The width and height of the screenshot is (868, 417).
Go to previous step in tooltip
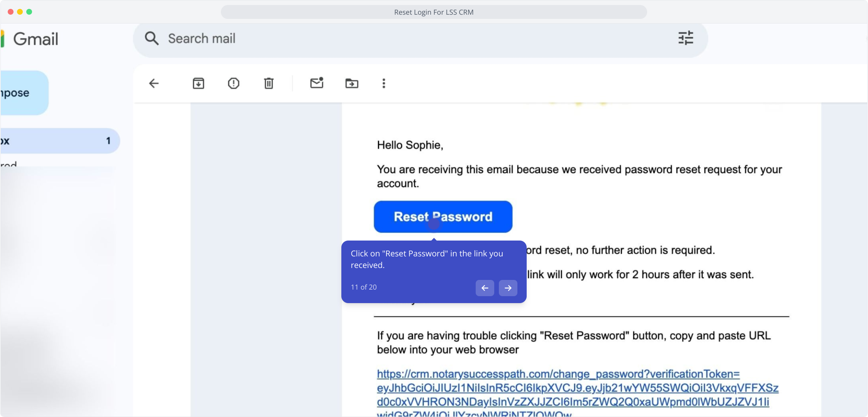(485, 288)
